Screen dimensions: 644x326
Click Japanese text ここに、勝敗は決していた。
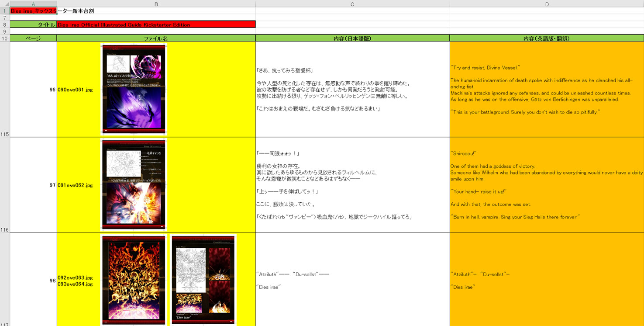286,205
